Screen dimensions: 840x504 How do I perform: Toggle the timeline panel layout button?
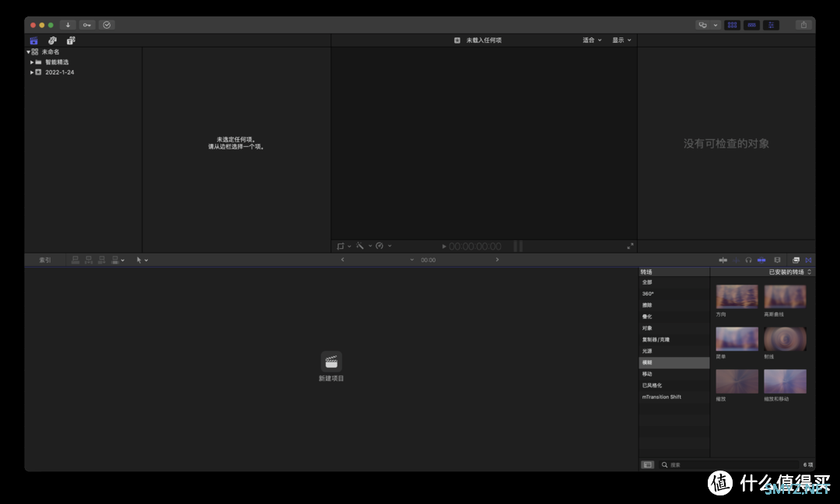click(x=751, y=25)
